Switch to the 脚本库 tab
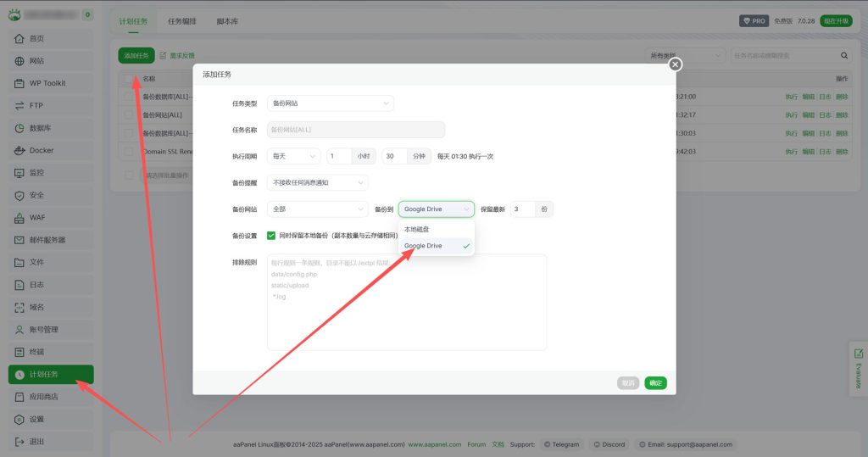This screenshot has height=457, width=868. click(227, 20)
